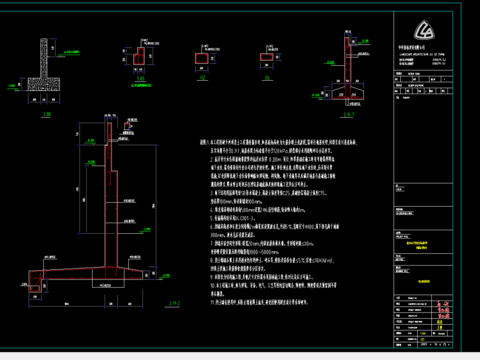The image size is (480, 360).
Task: Select the top-right retaining wall section drawing
Action: pos(348,68)
